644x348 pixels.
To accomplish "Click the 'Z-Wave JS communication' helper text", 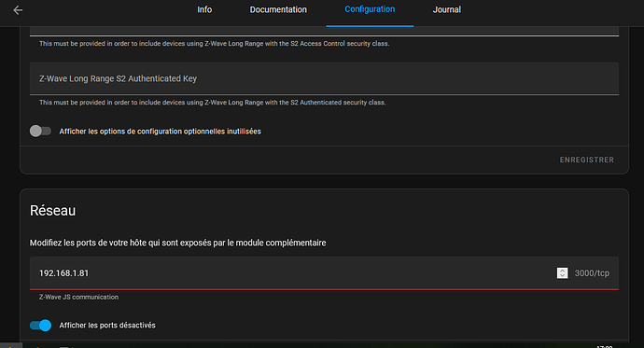I will 78,297.
